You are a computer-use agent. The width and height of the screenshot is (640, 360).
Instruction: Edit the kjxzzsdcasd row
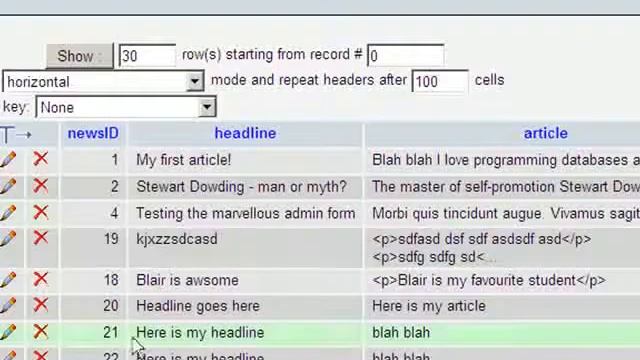point(8,238)
